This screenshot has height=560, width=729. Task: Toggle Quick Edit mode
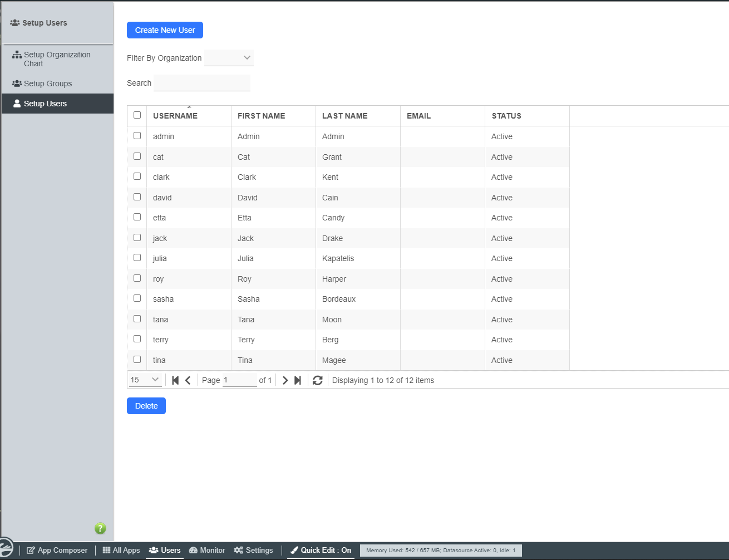click(321, 550)
